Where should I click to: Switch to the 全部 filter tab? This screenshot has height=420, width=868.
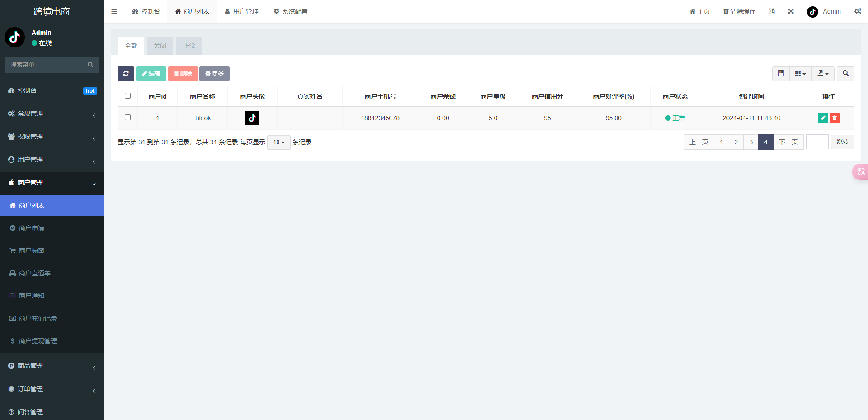coord(131,46)
